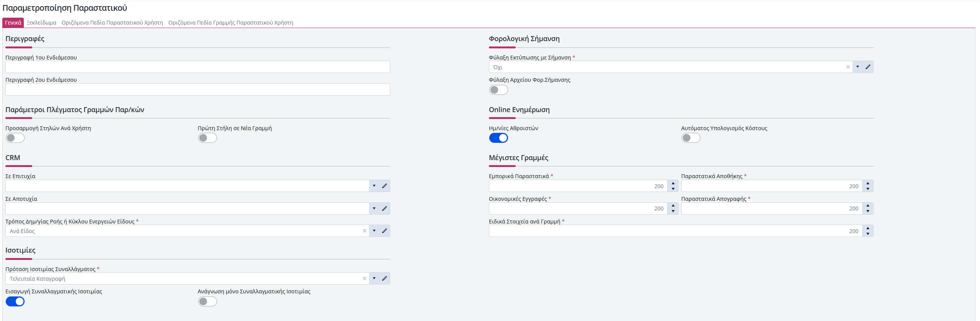The height and width of the screenshot is (321, 980).
Task: Click the Περιγραφή 2ου Ενδιάμεσου input field
Action: click(x=198, y=89)
